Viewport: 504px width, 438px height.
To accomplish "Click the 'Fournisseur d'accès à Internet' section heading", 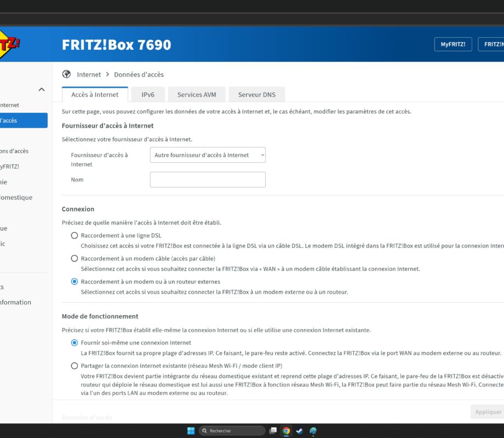I will pyautogui.click(x=108, y=125).
